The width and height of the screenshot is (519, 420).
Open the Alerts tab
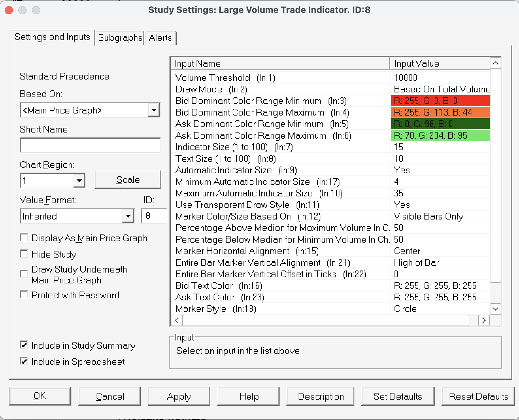tap(160, 38)
